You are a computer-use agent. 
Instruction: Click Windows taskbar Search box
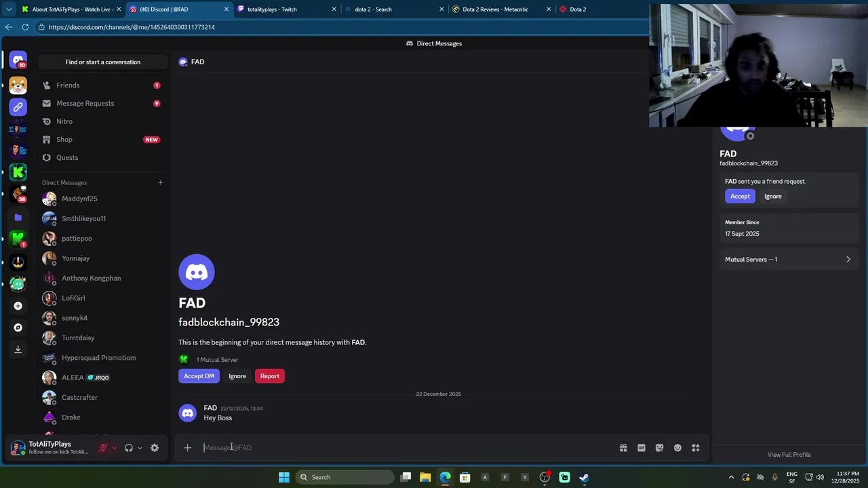coord(346,477)
